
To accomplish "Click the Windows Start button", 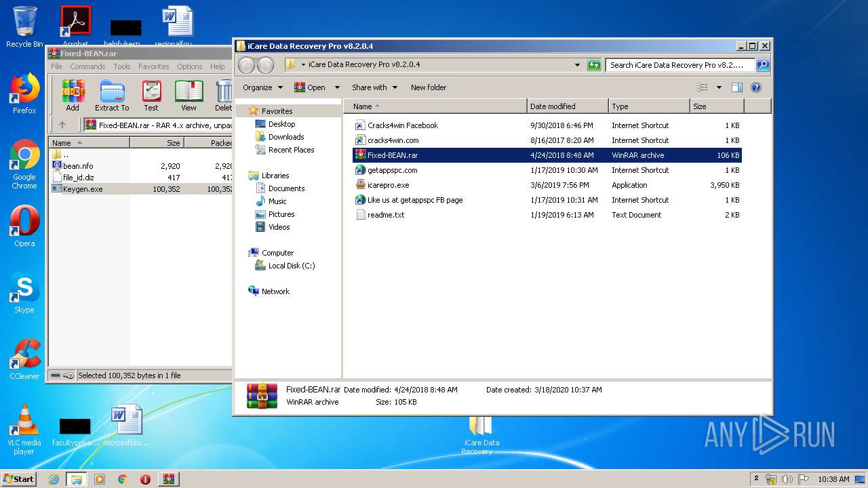I will 18,479.
